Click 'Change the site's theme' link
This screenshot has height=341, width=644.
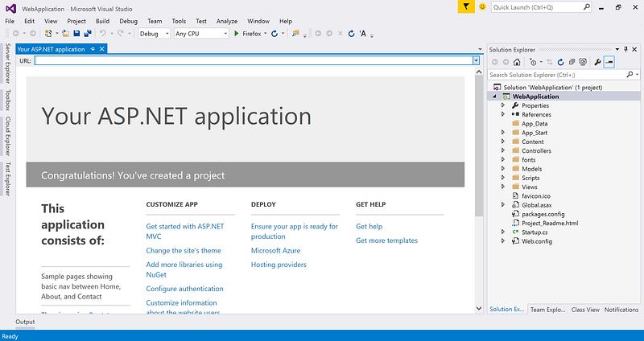coord(184,250)
